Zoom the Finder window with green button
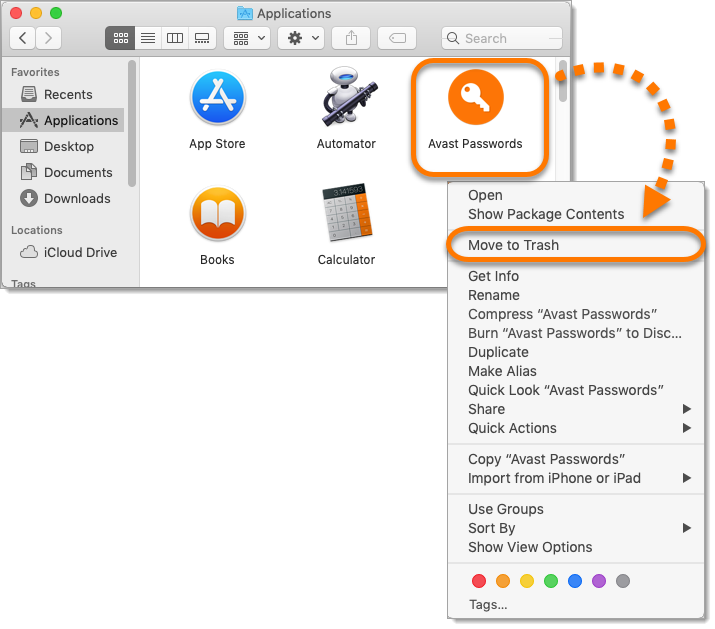This screenshot has height=629, width=715. pos(56,13)
